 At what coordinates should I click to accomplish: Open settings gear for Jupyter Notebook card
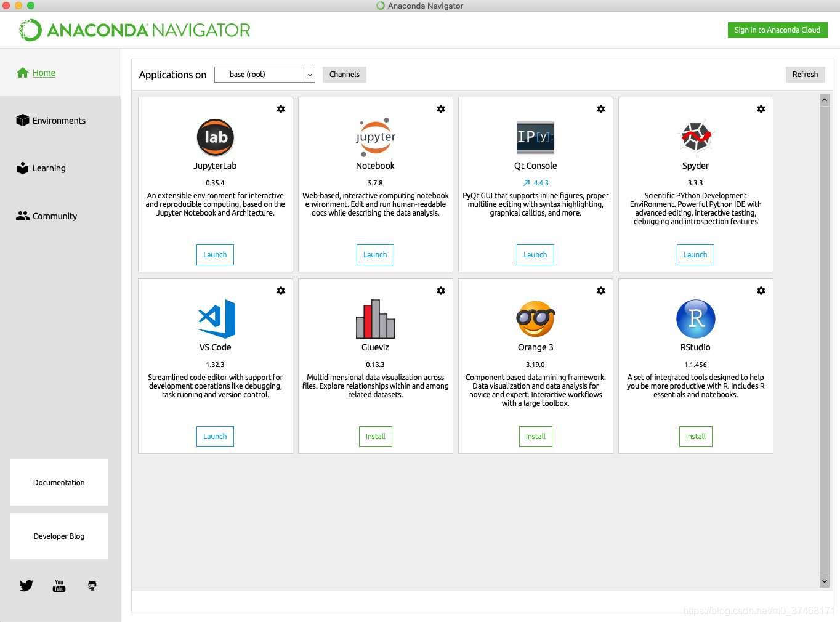point(441,109)
